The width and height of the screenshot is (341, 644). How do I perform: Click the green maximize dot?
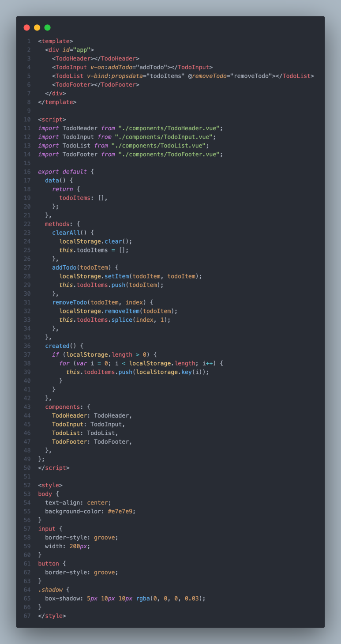48,27
